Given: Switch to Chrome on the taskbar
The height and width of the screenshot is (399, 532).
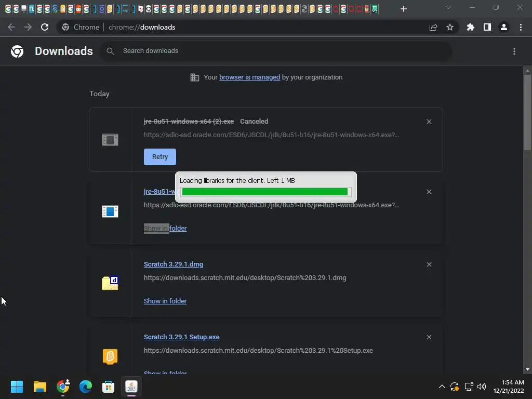Looking at the screenshot, I should 63,387.
